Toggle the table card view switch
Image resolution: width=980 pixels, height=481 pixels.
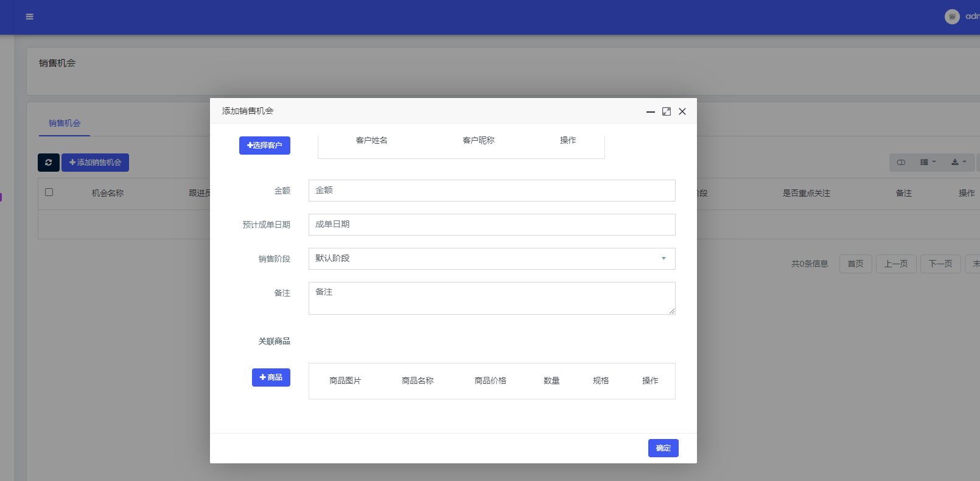[901, 163]
